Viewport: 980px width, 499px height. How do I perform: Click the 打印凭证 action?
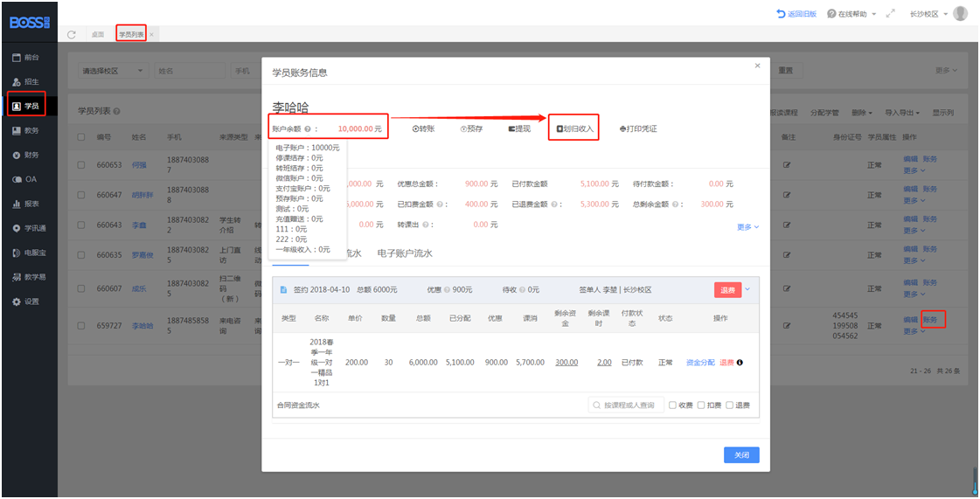(638, 128)
